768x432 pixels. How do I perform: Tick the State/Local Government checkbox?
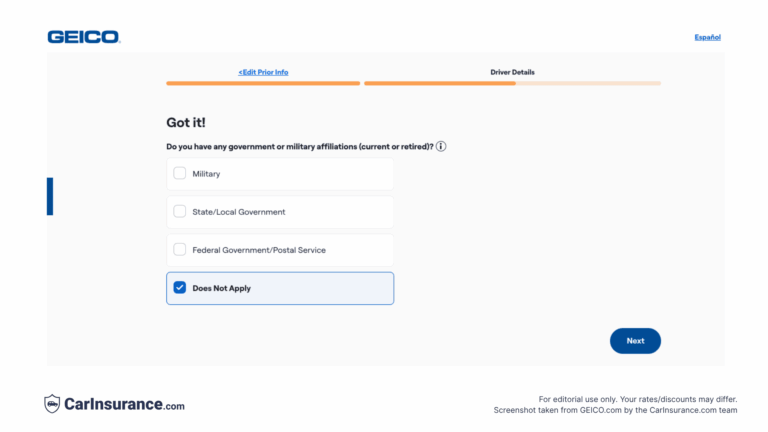(180, 211)
